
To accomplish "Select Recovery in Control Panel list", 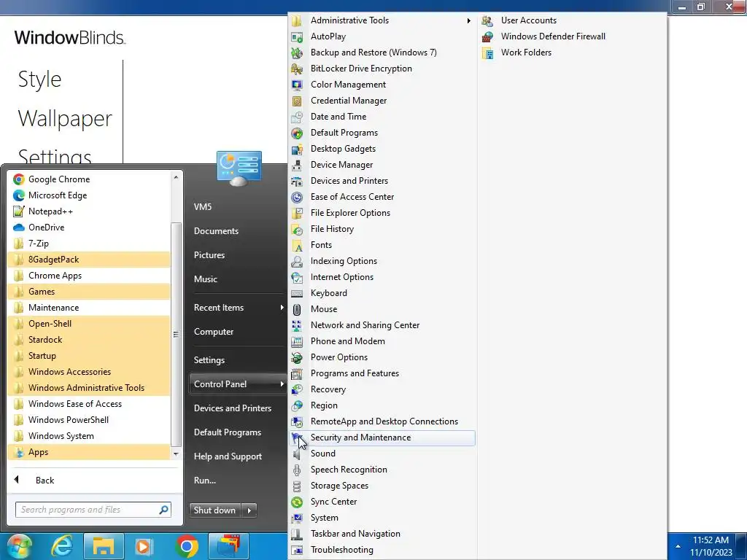I will coord(382,389).
